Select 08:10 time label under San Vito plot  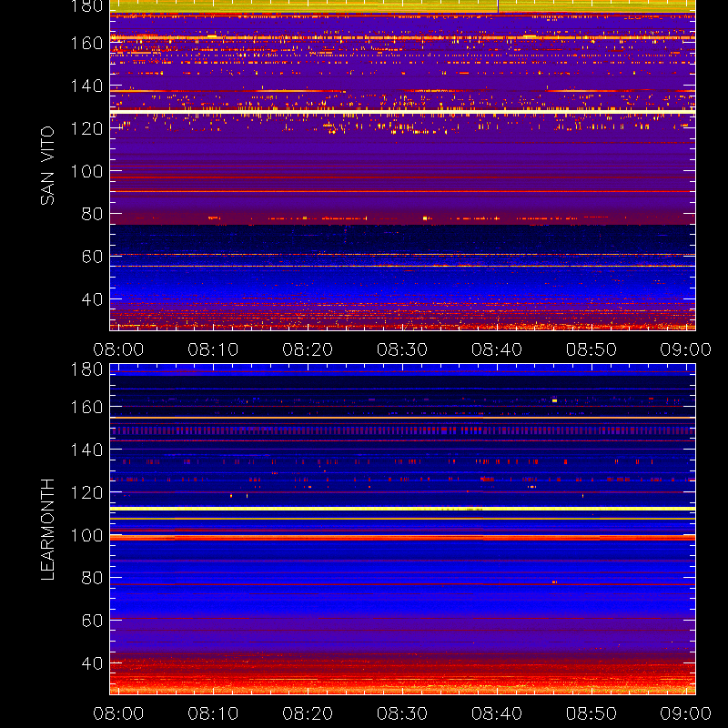[x=213, y=349]
